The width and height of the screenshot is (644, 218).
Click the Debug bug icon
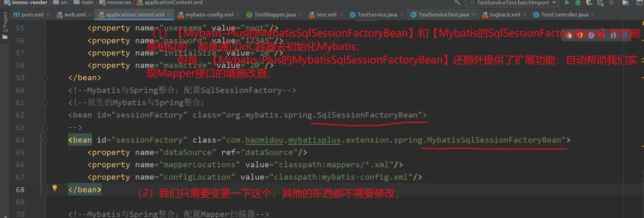(x=578, y=3)
